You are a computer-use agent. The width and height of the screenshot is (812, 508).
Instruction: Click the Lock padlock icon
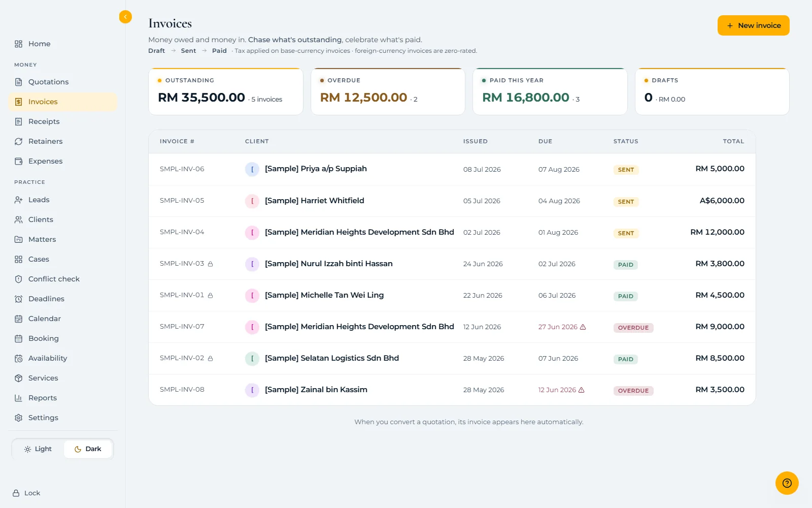[x=16, y=493]
